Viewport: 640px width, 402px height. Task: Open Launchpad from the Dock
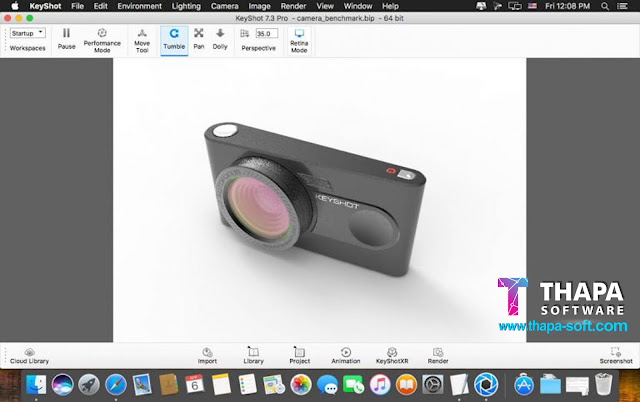click(x=89, y=384)
